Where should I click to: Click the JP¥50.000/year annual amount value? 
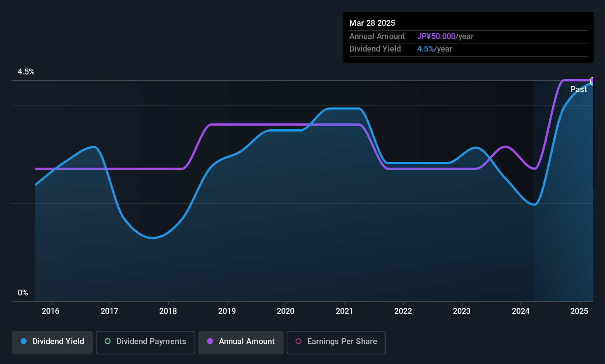point(445,36)
